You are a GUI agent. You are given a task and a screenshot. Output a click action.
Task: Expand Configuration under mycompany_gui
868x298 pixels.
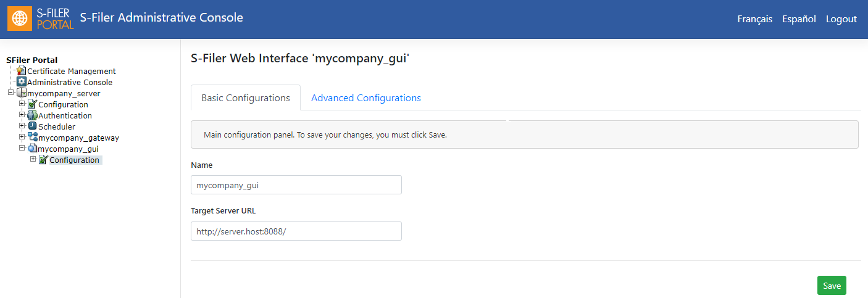coord(33,160)
